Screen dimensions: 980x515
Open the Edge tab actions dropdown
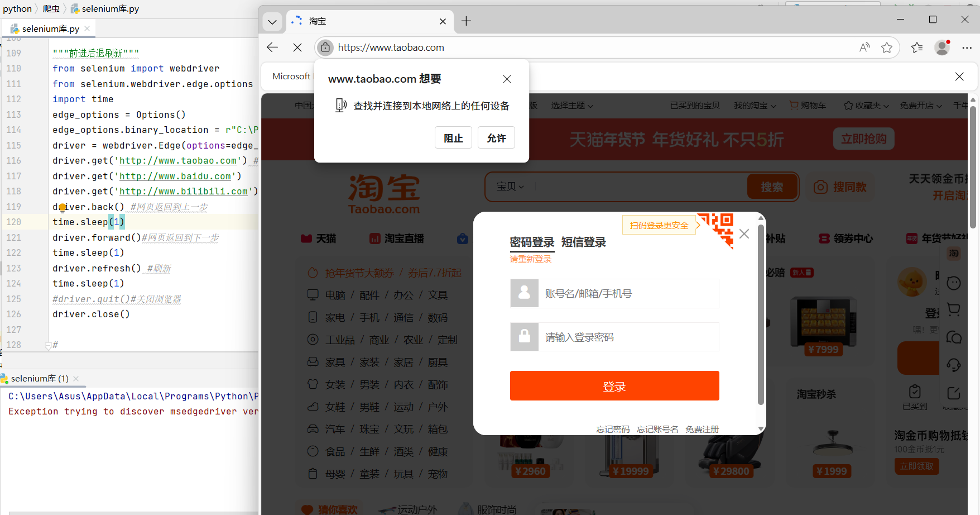tap(272, 22)
